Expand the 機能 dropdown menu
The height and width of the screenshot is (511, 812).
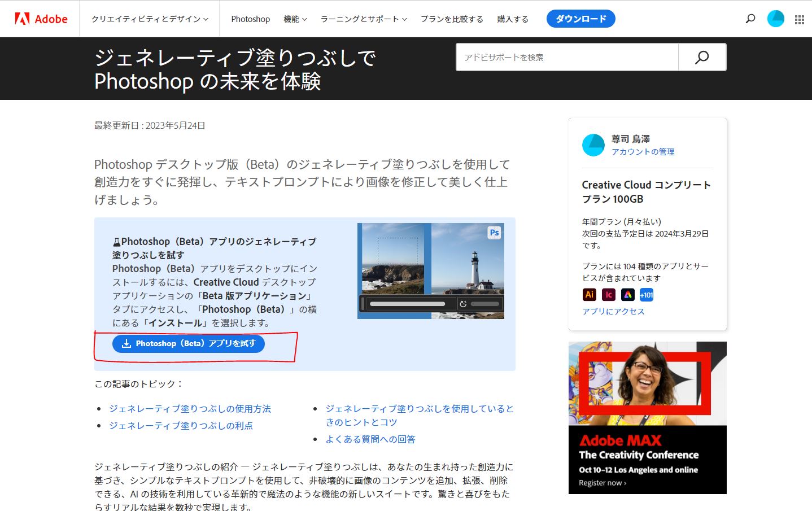click(295, 19)
